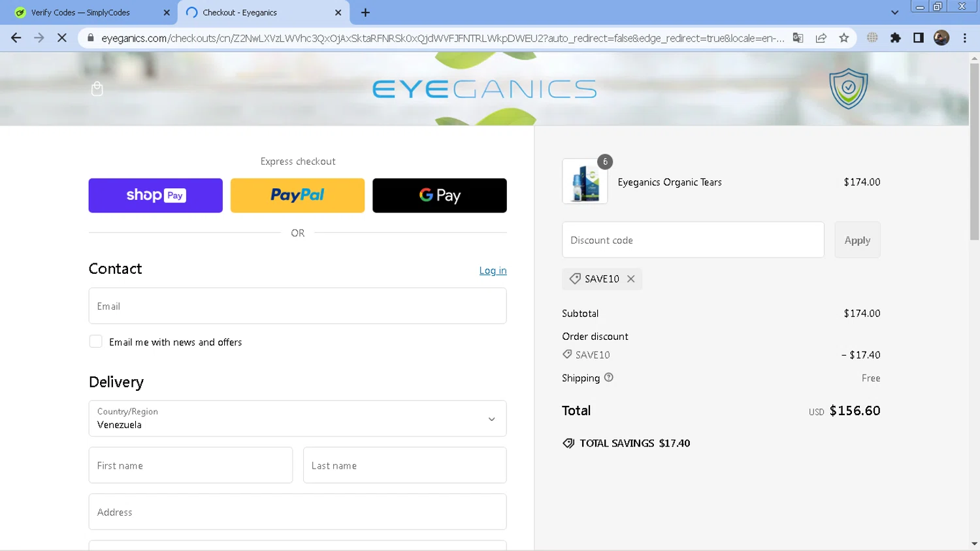Open the globe extension icon
This screenshot has width=980, height=551.
872,38
